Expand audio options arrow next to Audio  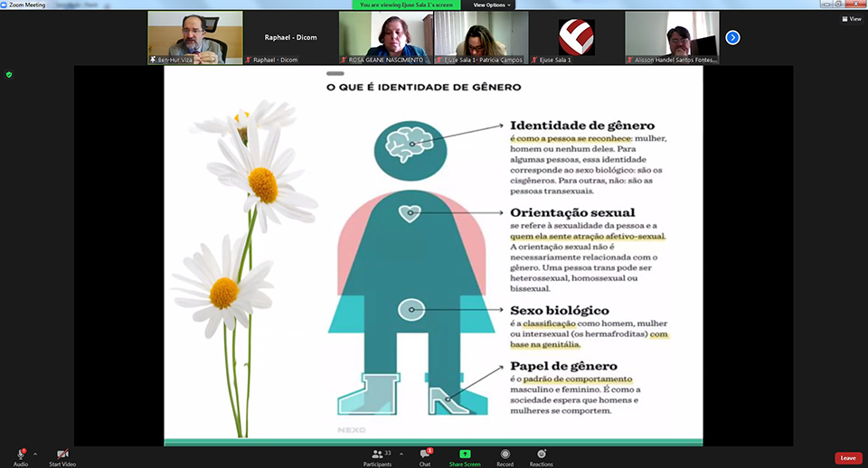[x=35, y=454]
